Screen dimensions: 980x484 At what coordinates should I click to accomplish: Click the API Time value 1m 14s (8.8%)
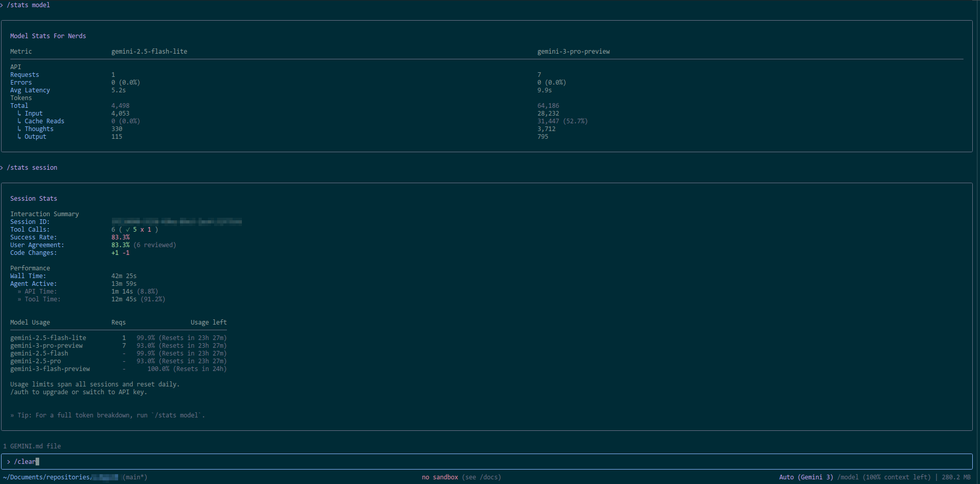(135, 292)
